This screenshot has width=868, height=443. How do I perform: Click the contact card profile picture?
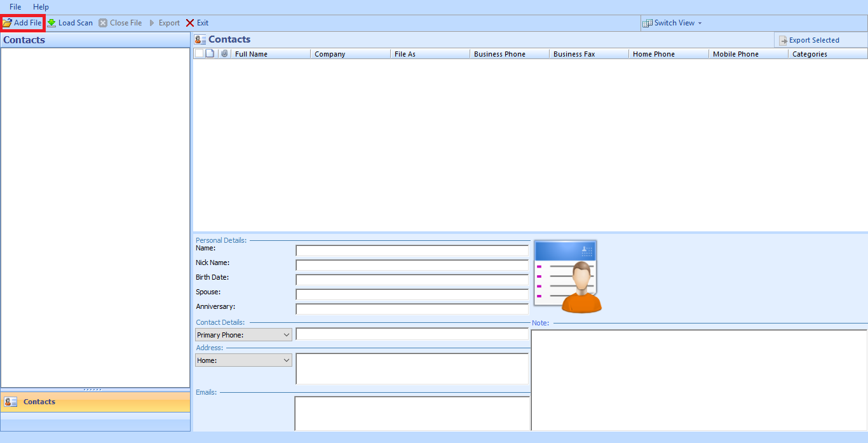coord(567,276)
